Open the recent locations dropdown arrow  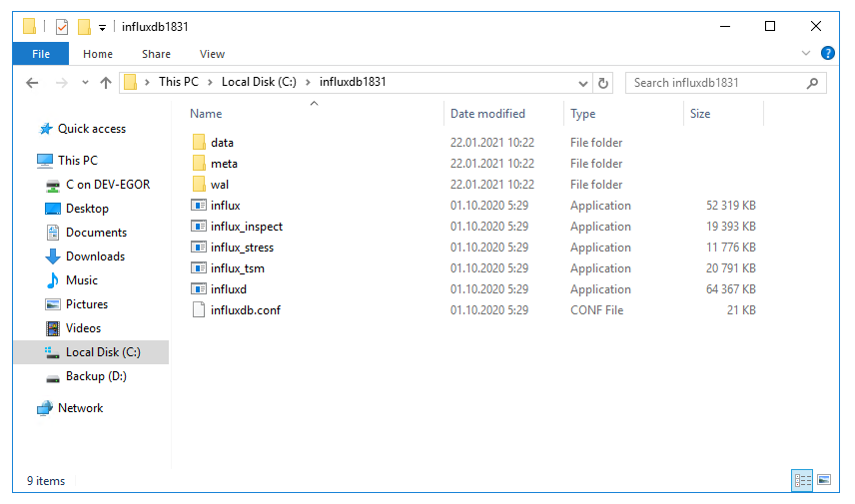pyautogui.click(x=85, y=83)
